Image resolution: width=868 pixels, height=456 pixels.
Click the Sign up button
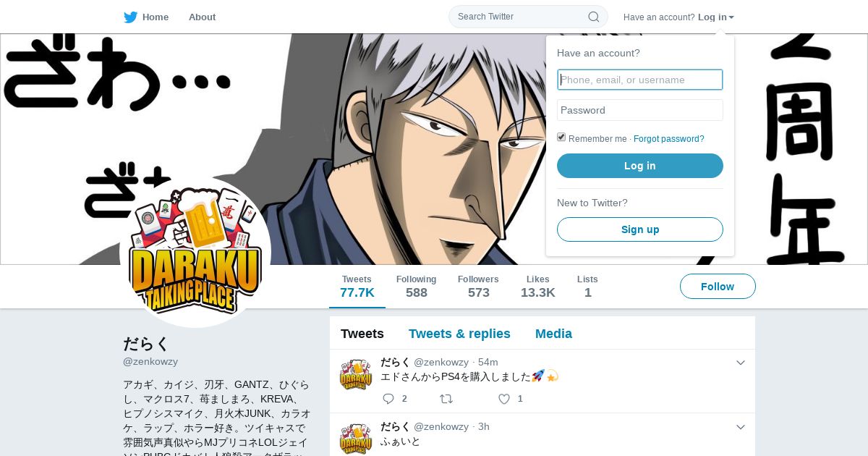[x=640, y=229]
